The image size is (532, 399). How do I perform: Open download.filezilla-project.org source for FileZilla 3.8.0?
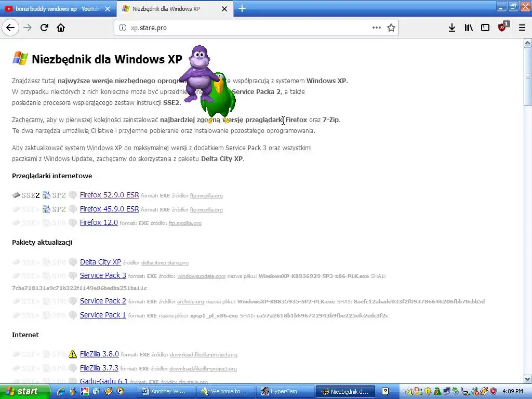pos(204,354)
